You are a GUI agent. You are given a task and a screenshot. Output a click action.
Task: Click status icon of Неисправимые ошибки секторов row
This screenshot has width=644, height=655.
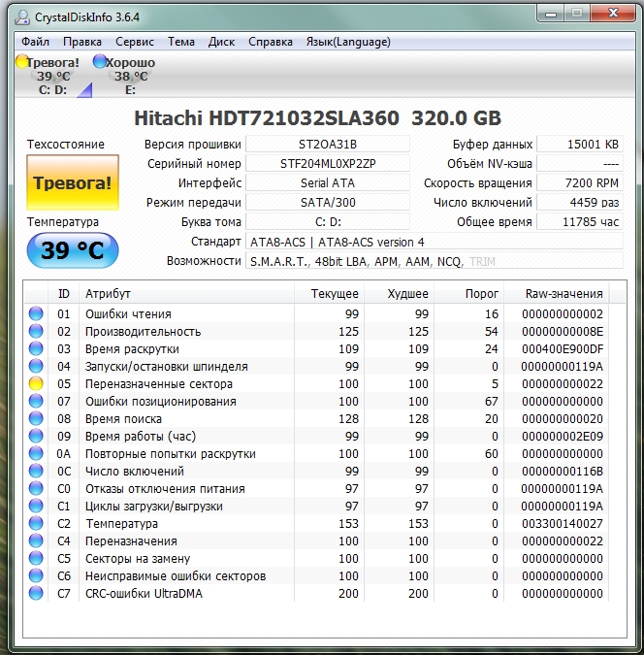point(36,576)
